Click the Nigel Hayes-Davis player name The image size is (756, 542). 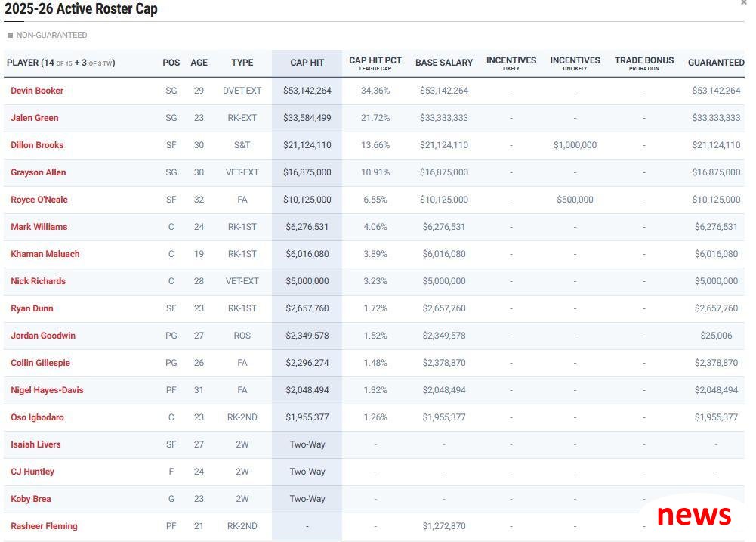(48, 390)
